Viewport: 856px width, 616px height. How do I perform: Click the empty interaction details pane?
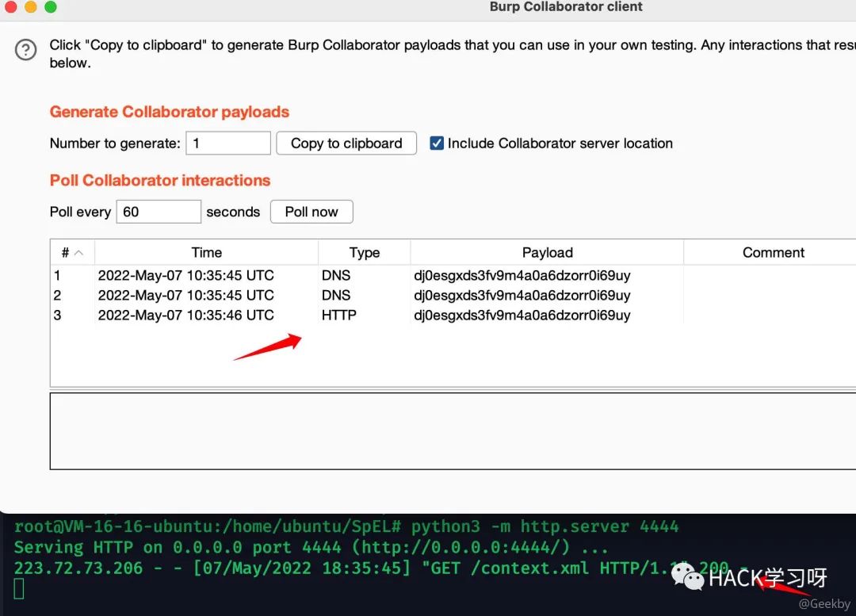click(453, 430)
